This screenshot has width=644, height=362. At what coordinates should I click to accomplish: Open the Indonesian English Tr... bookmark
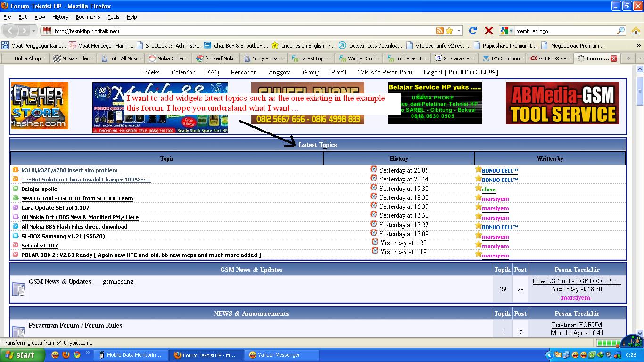[x=303, y=46]
